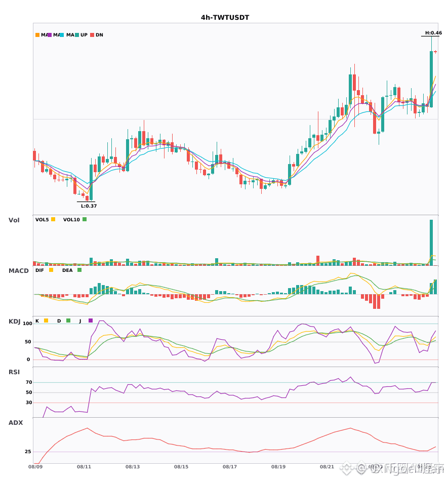Image resolution: width=448 pixels, height=481 pixels.
Task: Click the MACD panel label
Action: 18,271
